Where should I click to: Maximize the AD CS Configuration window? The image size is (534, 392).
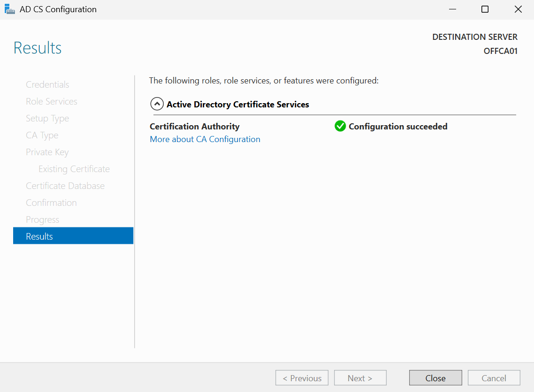point(485,9)
